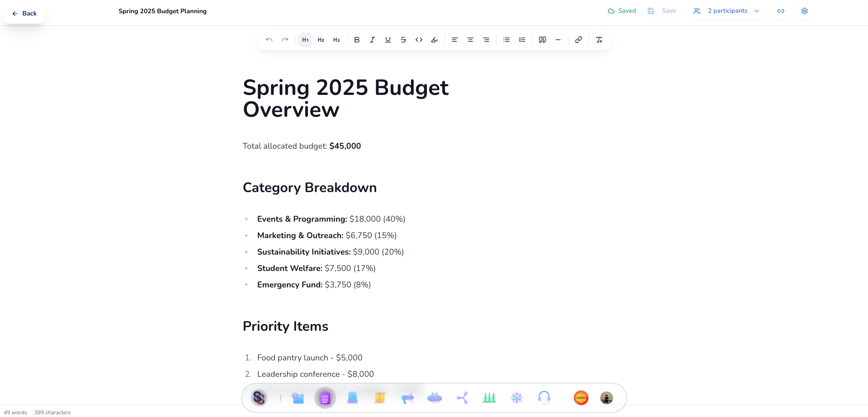868x417 pixels.
Task: Click the clear formatting icon
Action: [x=599, y=40]
